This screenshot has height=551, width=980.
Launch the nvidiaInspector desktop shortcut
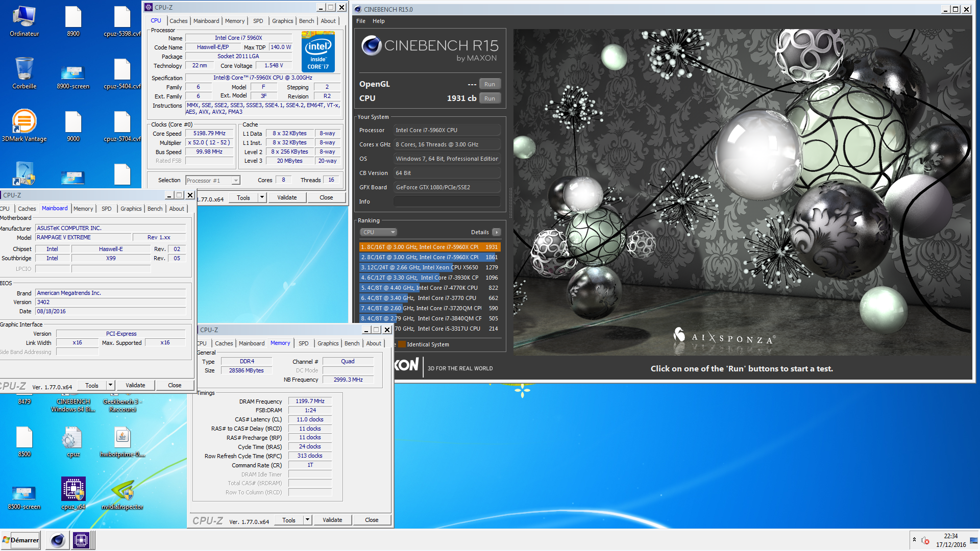pos(122,494)
